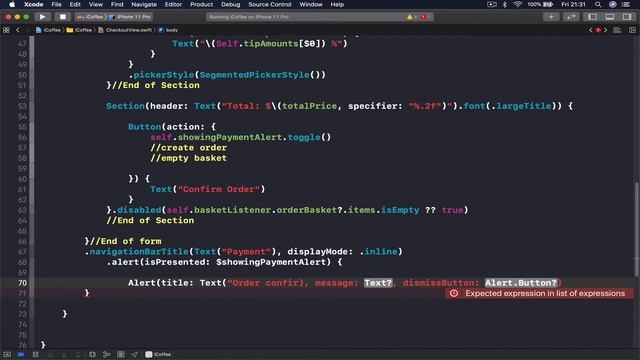Open the Source Control menu
This screenshot has height=360, width=640.
tap(270, 4)
